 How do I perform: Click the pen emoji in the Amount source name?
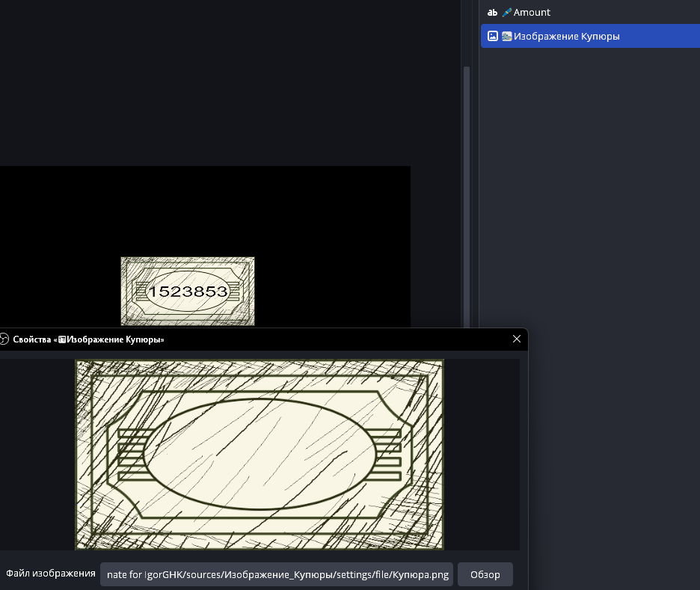pyautogui.click(x=506, y=13)
